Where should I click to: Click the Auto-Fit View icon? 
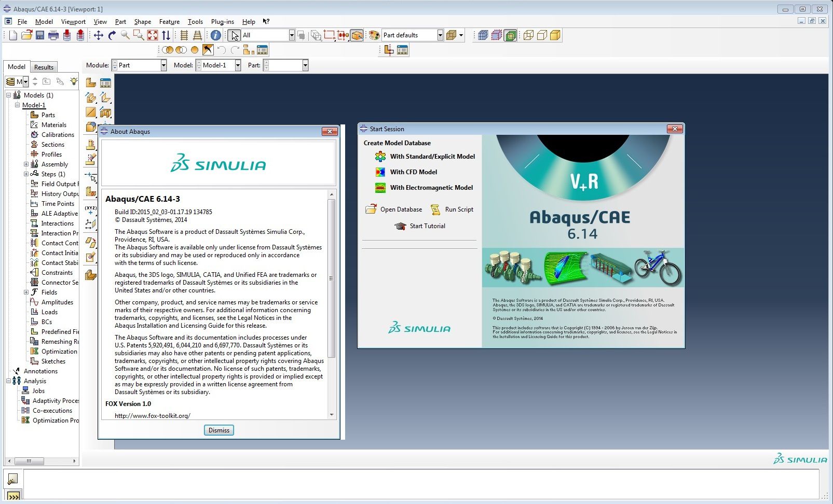pyautogui.click(x=152, y=35)
